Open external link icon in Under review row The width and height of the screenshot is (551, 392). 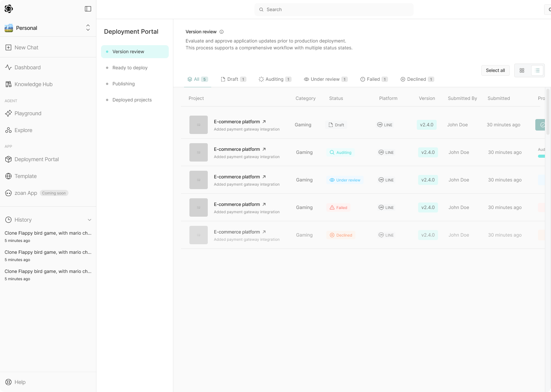[x=264, y=177]
